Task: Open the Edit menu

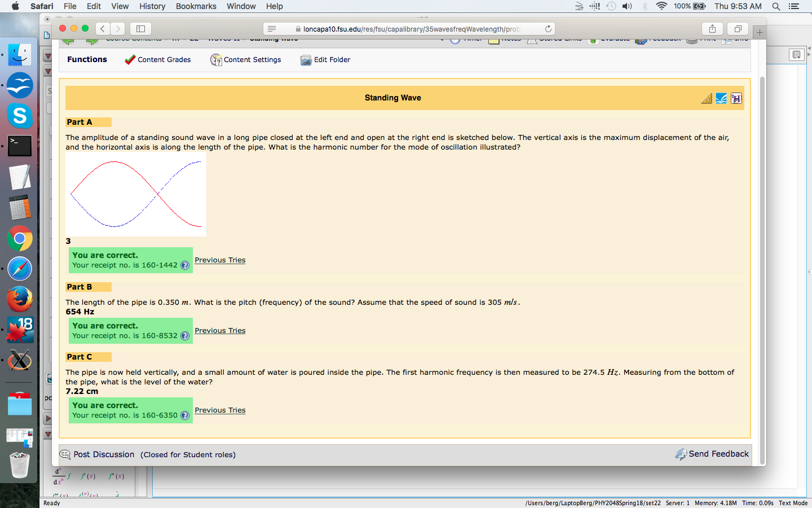Action: 94,6
